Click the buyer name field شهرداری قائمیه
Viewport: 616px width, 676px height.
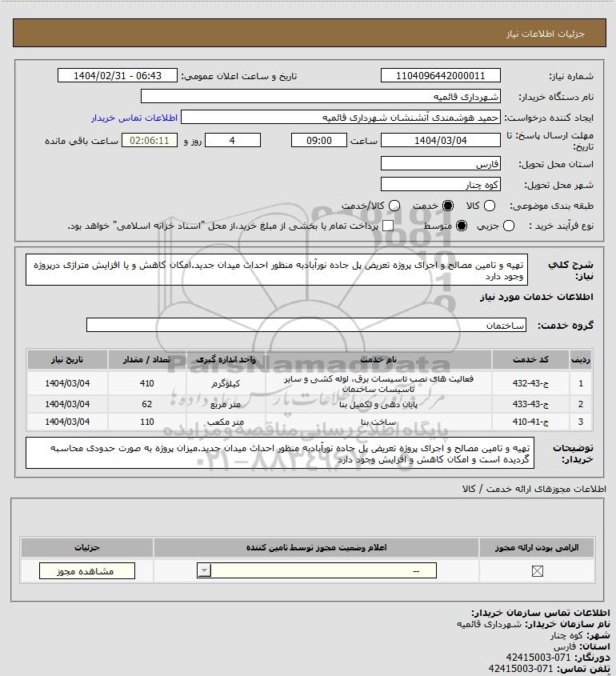pos(321,97)
